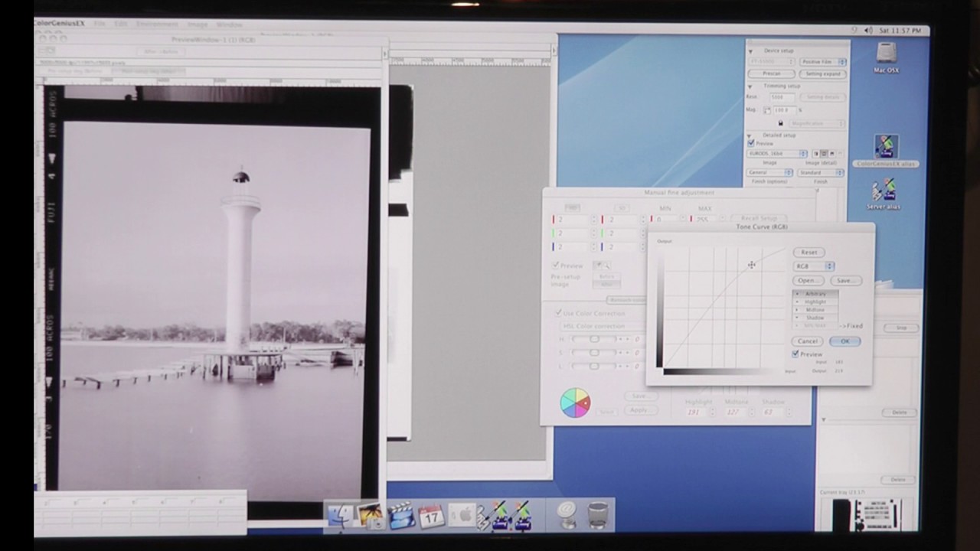
Task: Click the @ spring URL icon in Dock
Action: tap(567, 514)
